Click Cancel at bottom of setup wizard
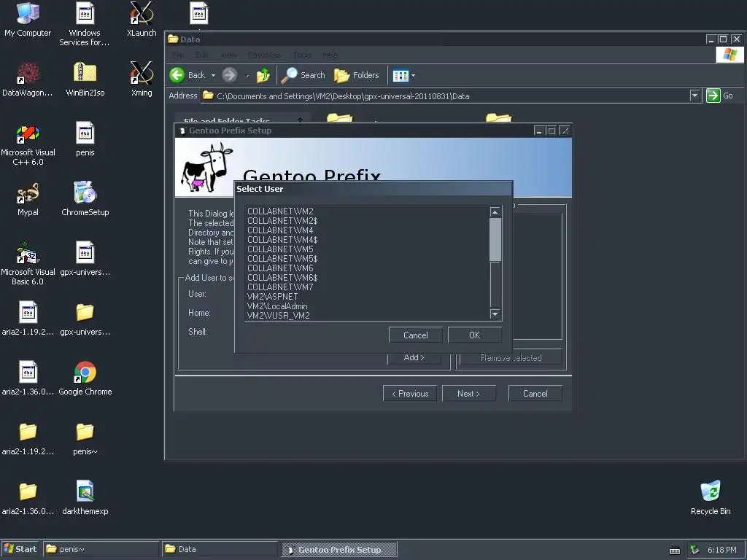Viewport: 747px width, 560px height. pos(535,394)
